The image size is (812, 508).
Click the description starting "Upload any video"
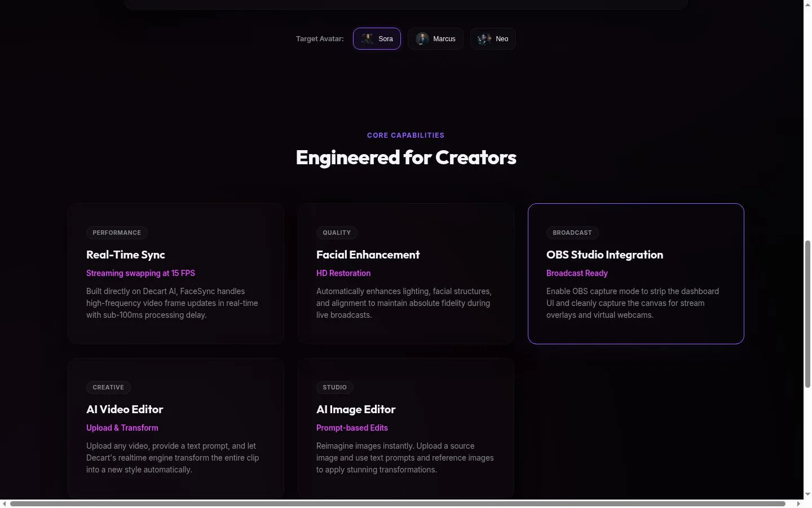click(x=173, y=458)
